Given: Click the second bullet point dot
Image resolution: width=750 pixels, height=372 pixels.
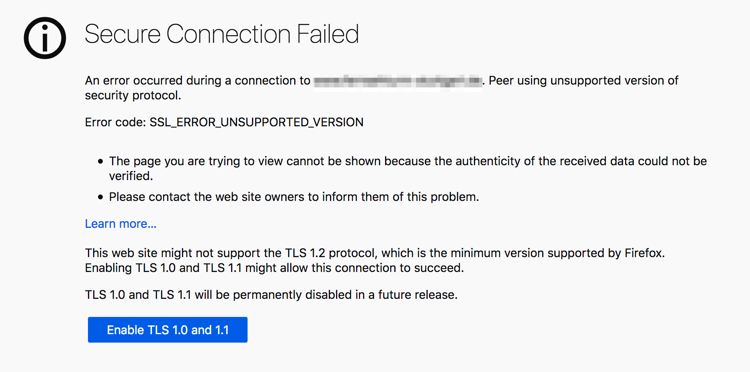Looking at the screenshot, I should coord(100,197).
